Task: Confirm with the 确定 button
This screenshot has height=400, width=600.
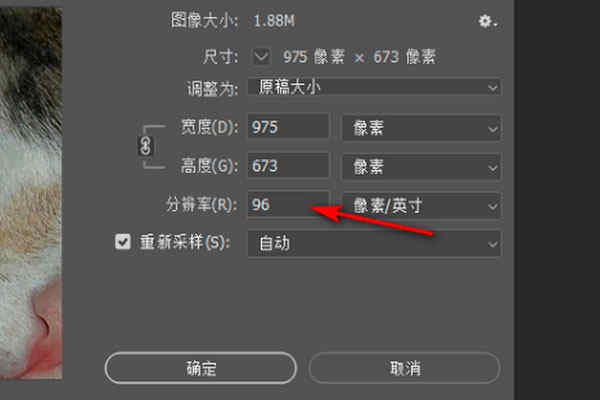Action: (201, 368)
